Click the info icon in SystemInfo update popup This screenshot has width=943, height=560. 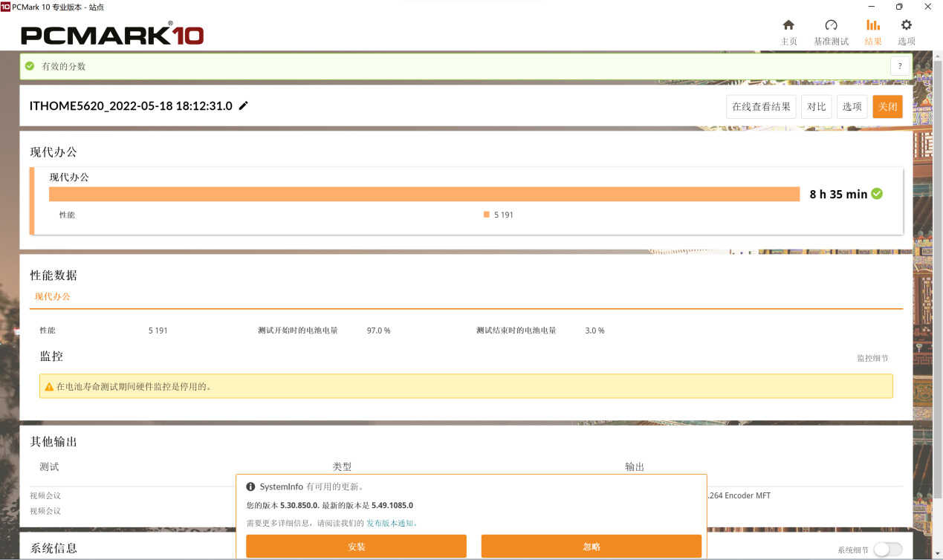pos(250,487)
